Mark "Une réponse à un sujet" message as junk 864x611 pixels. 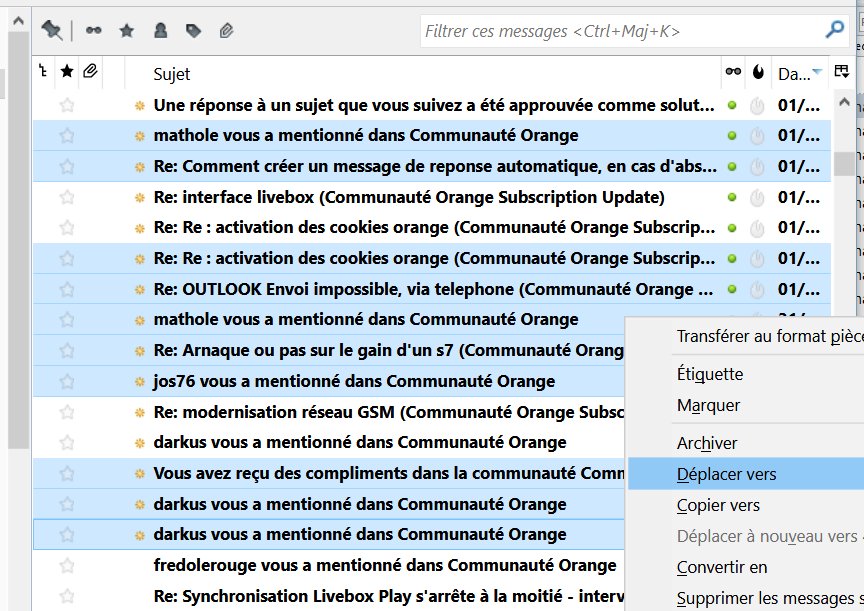click(x=758, y=105)
